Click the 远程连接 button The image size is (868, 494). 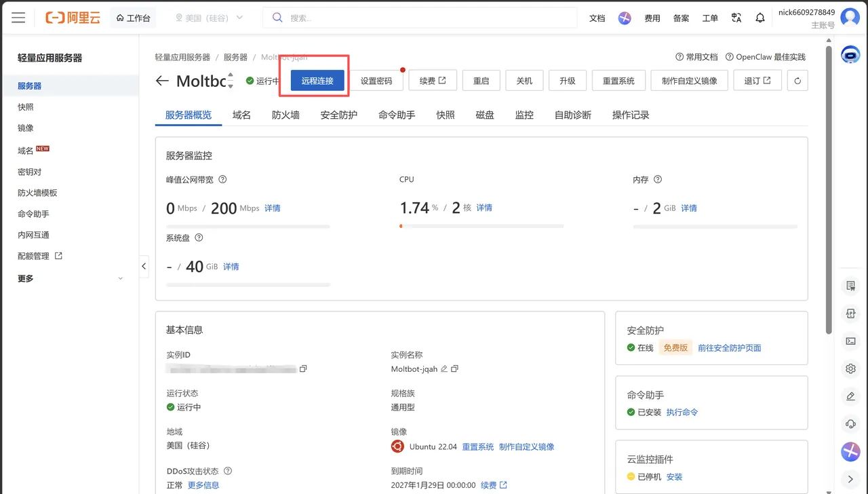(x=317, y=81)
